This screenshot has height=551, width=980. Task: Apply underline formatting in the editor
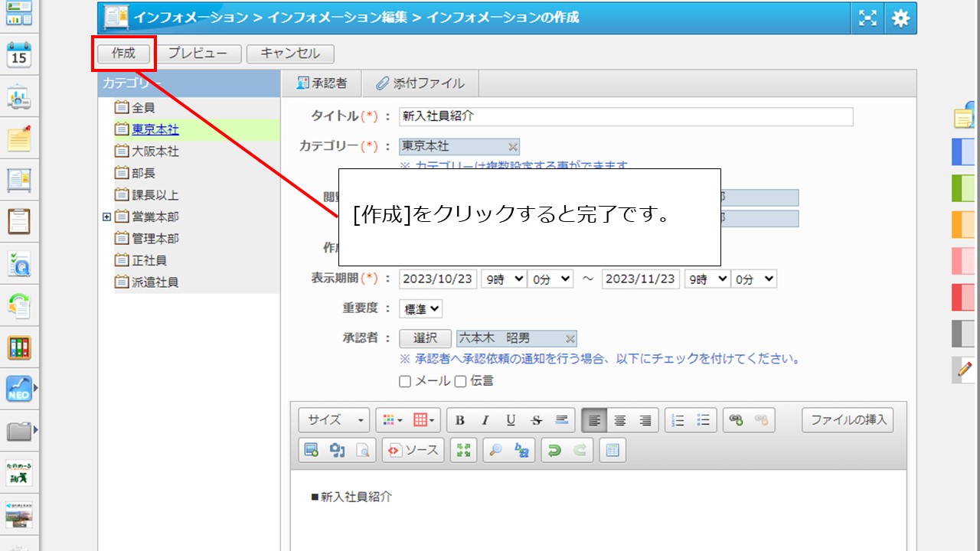click(x=511, y=420)
